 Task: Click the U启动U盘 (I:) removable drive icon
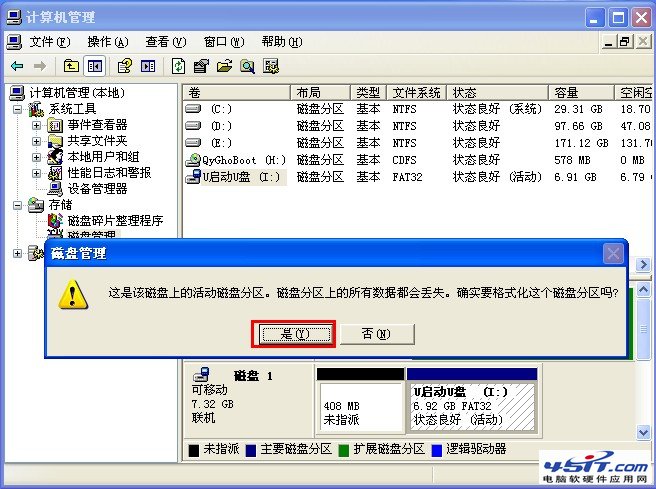click(193, 177)
